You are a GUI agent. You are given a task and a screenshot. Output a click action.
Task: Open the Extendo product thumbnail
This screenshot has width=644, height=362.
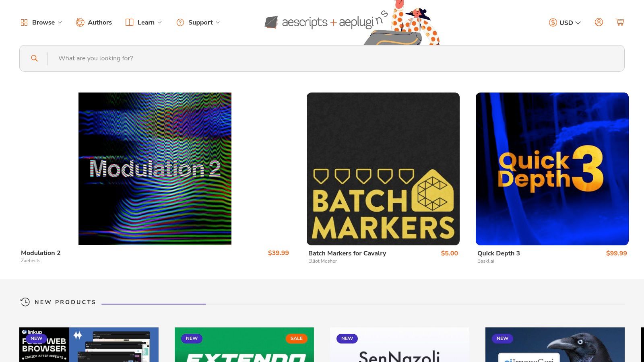pos(244,345)
